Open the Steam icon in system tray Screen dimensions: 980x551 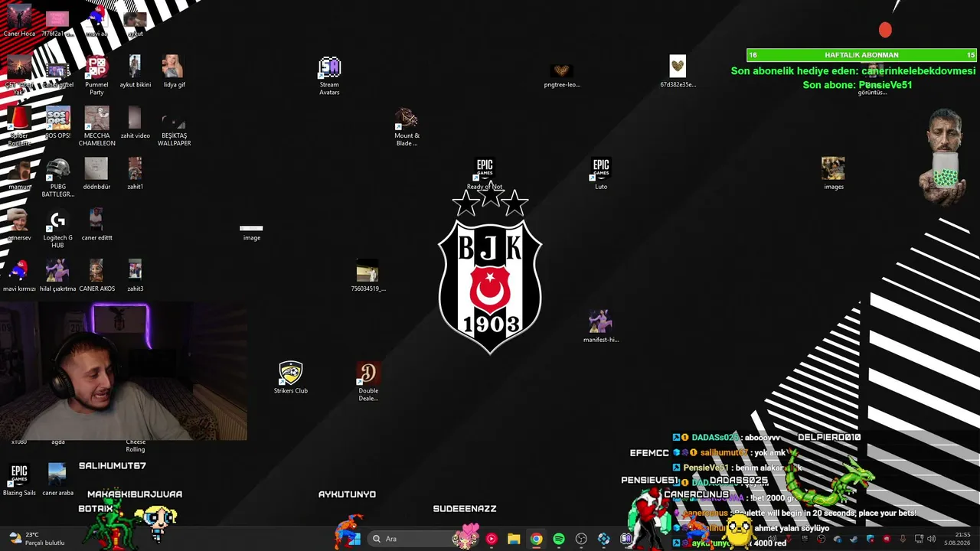854,539
